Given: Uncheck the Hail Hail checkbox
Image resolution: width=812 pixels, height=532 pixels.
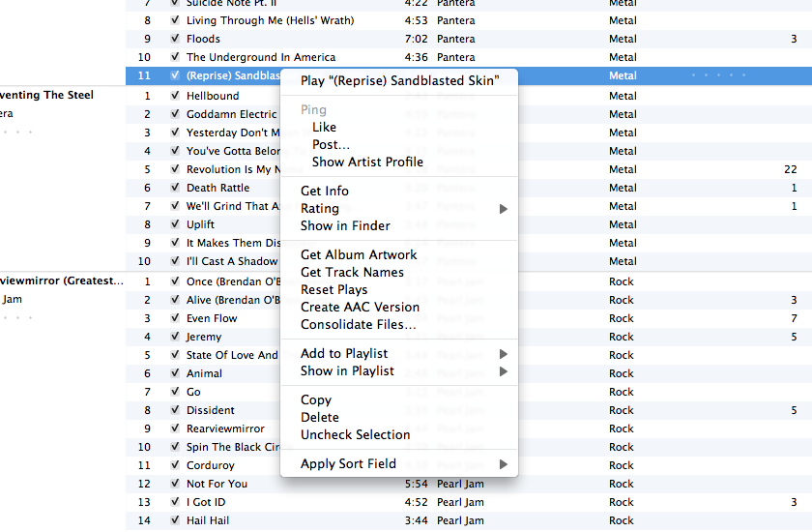Looking at the screenshot, I should pyautogui.click(x=175, y=520).
